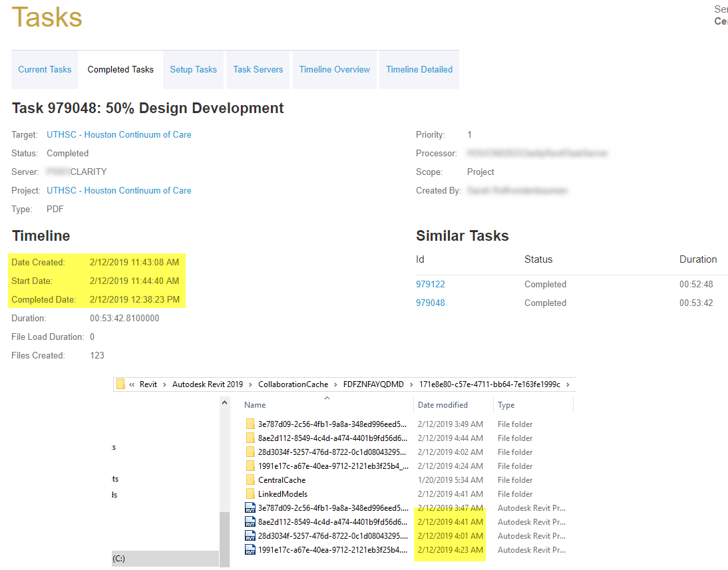Sort files by the Name column header
This screenshot has height=570, width=728.
[255, 405]
